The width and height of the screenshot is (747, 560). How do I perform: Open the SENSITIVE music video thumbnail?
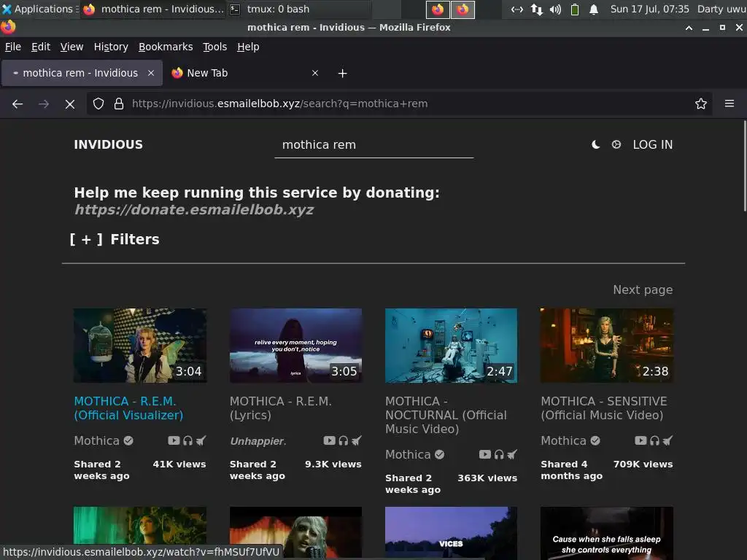point(607,345)
